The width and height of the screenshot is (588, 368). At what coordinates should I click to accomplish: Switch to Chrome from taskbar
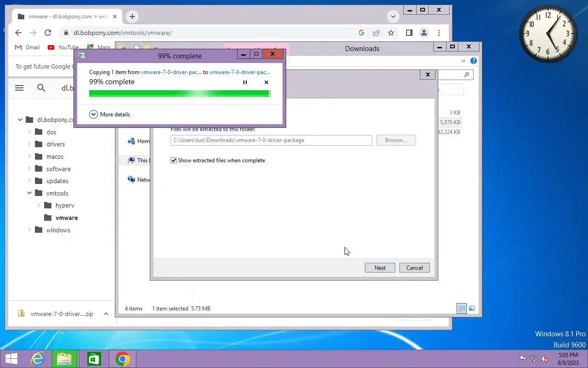tap(122, 359)
